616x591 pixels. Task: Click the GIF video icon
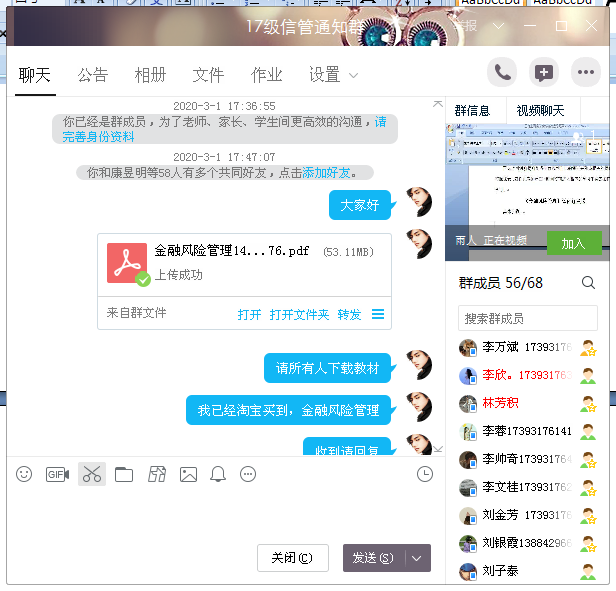point(57,474)
